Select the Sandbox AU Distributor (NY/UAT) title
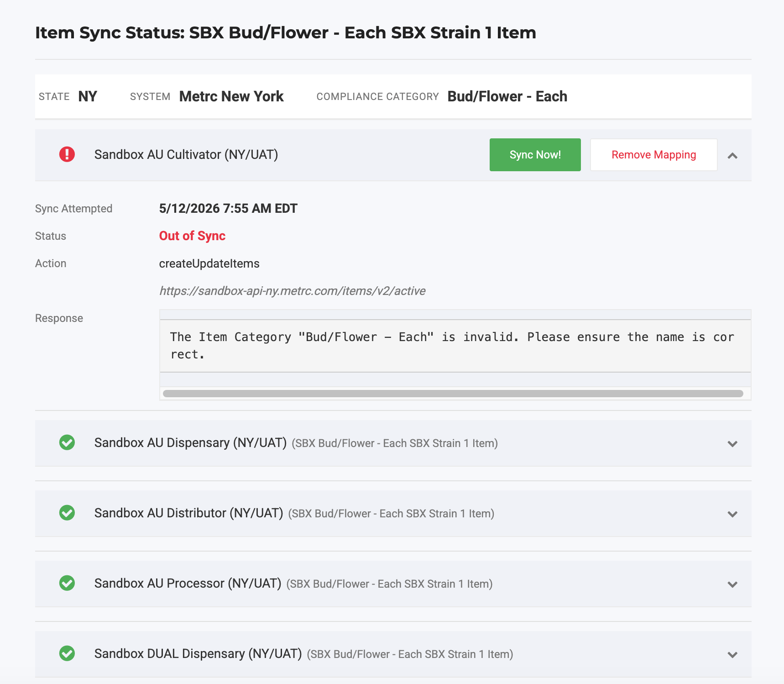 (x=189, y=513)
